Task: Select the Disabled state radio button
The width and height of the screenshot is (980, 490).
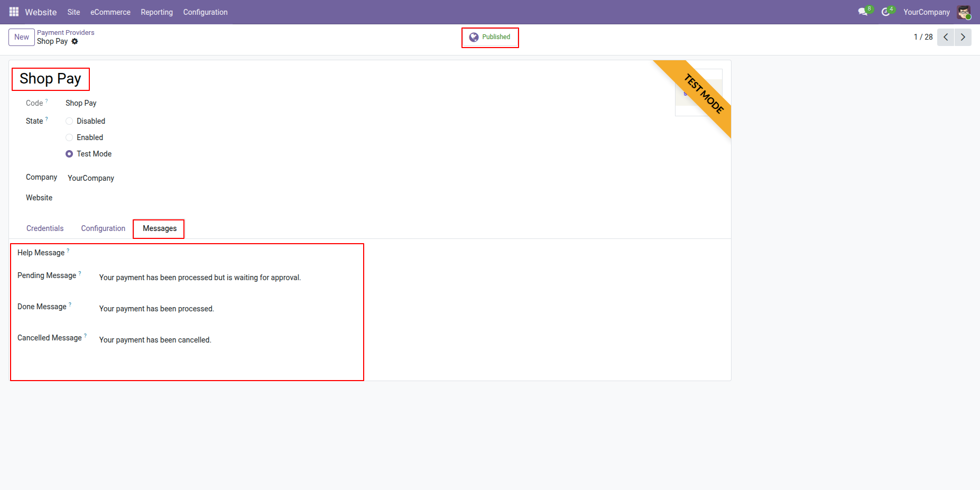Action: [x=69, y=121]
